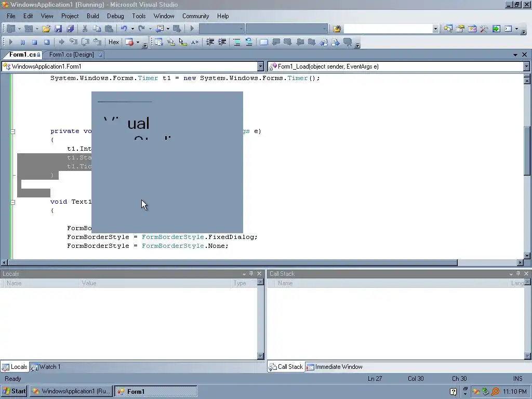
Task: Click the Step Over icon
Action: click(x=86, y=42)
